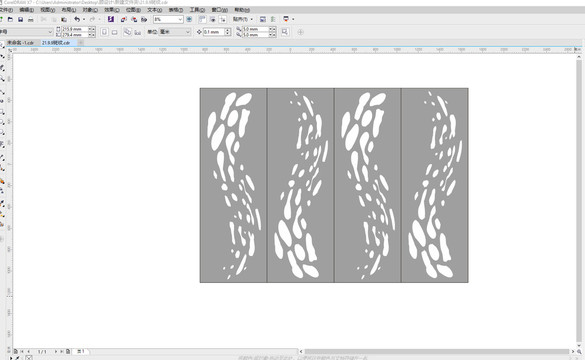Open the zoom level dropdown
The height and width of the screenshot is (360, 585).
tap(180, 19)
